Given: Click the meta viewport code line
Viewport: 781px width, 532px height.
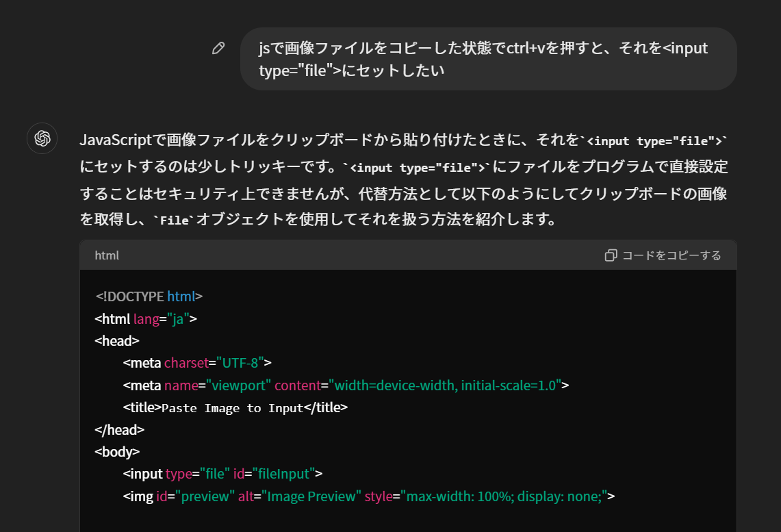Looking at the screenshot, I should (x=346, y=385).
